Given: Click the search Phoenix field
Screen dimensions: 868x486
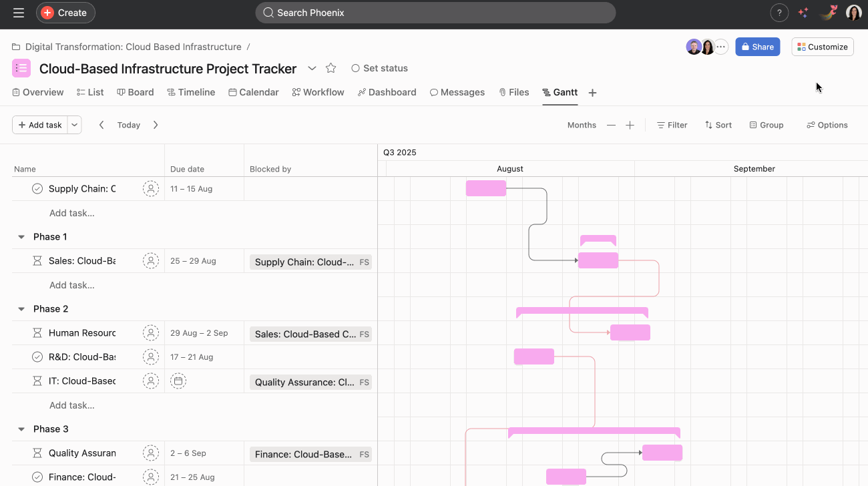Looking at the screenshot, I should coord(435,13).
